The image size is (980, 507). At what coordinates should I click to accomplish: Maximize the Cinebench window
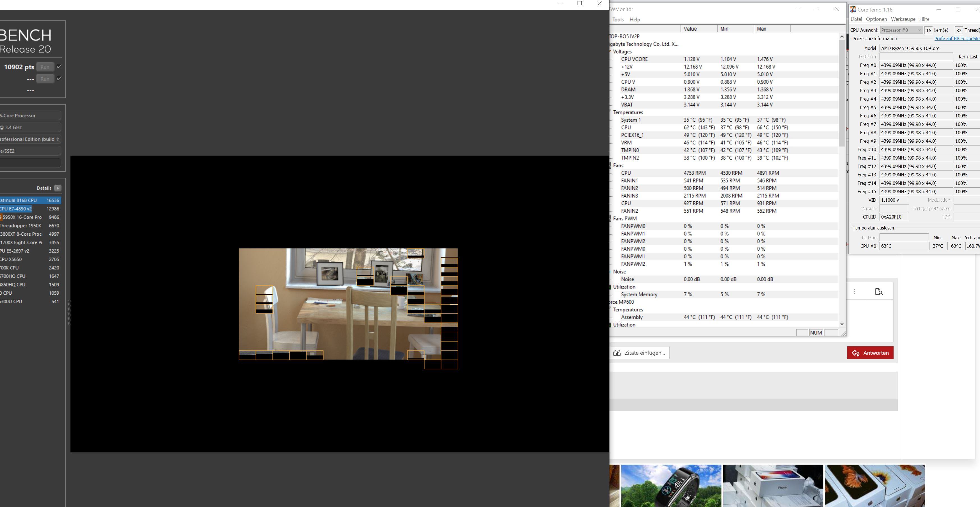[580, 3]
